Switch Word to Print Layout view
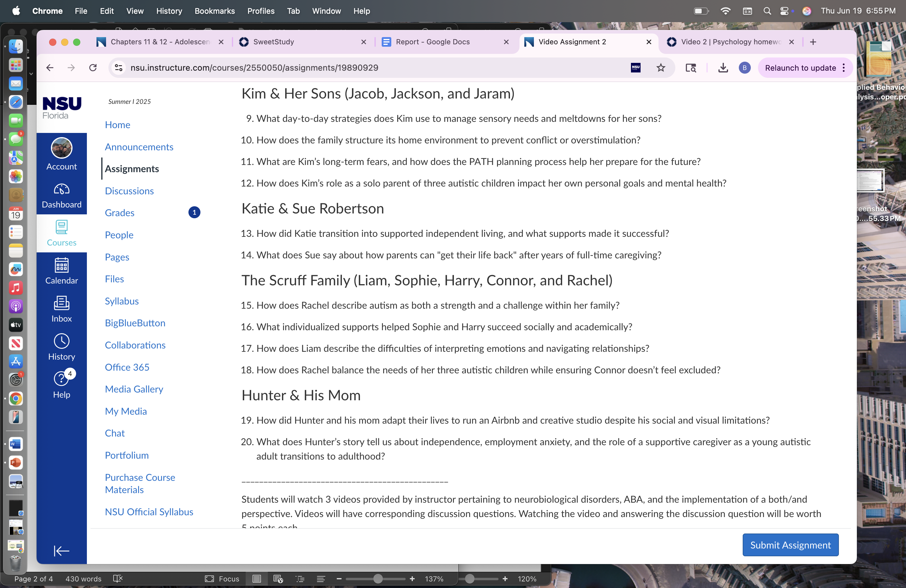906x588 pixels. (256, 578)
